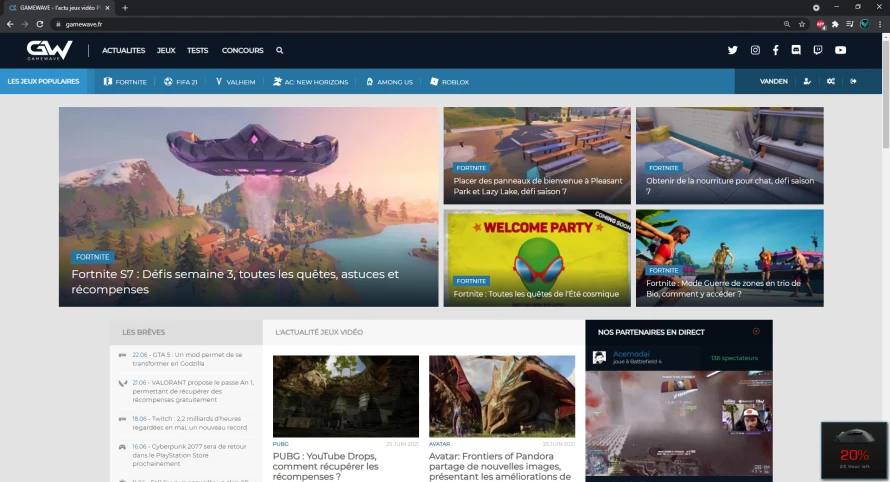
Task: Open the YouTube icon in header
Action: pos(840,50)
